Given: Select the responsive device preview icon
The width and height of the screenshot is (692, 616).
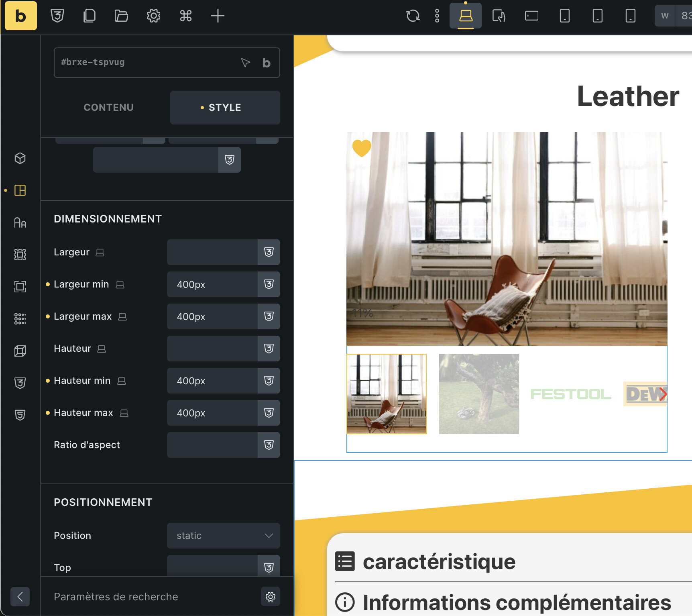Looking at the screenshot, I should click(x=499, y=16).
